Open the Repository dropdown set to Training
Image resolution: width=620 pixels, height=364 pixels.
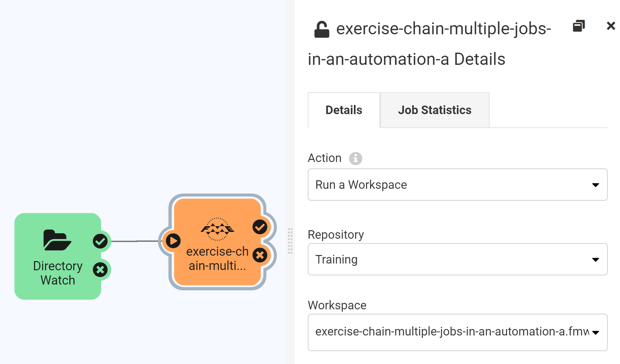(x=457, y=259)
